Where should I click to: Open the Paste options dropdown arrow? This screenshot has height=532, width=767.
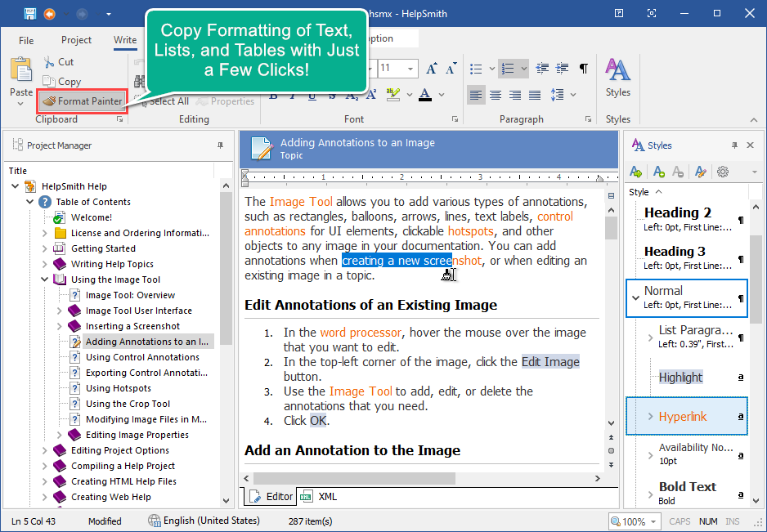tap(20, 104)
